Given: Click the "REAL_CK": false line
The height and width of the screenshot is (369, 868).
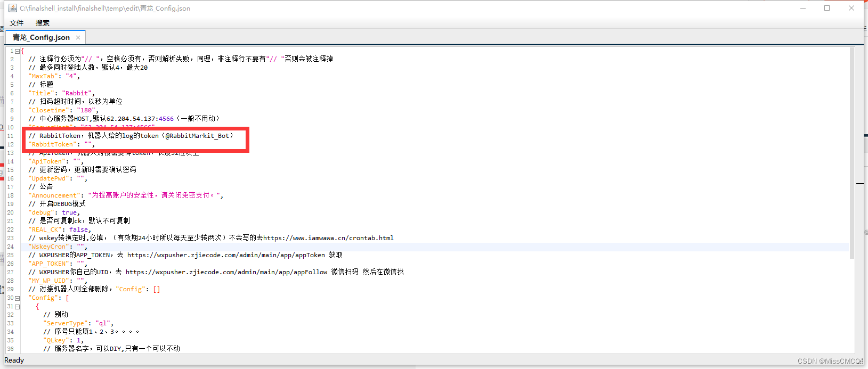Looking at the screenshot, I should click(x=59, y=229).
